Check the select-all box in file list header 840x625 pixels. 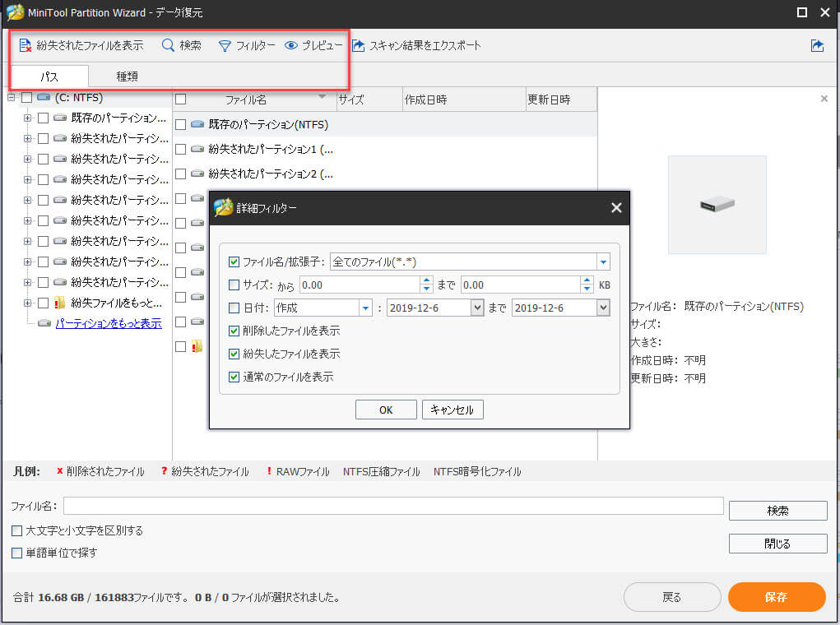tap(180, 100)
